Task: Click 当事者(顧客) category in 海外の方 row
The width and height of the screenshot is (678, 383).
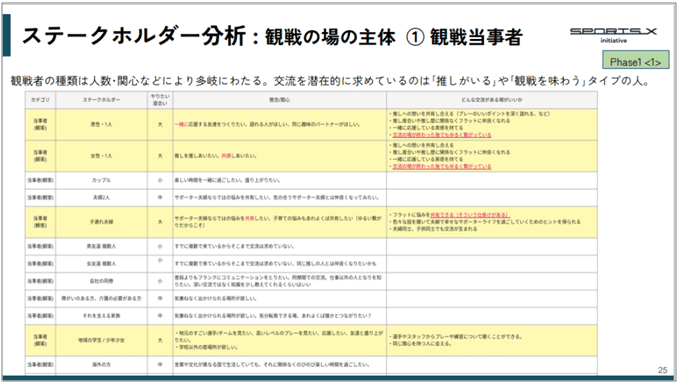Action: click(40, 364)
